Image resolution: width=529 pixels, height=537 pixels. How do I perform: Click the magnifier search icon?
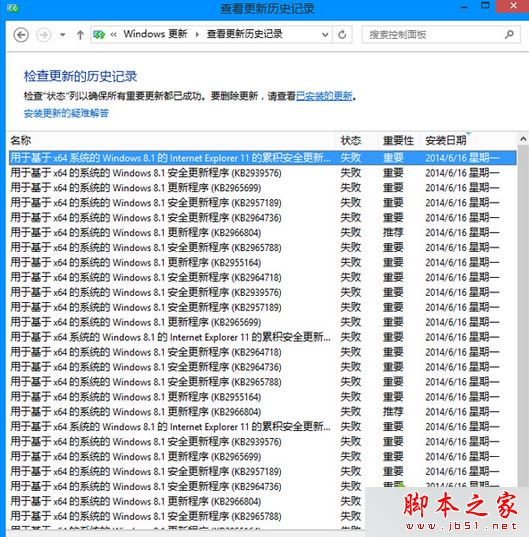[509, 34]
